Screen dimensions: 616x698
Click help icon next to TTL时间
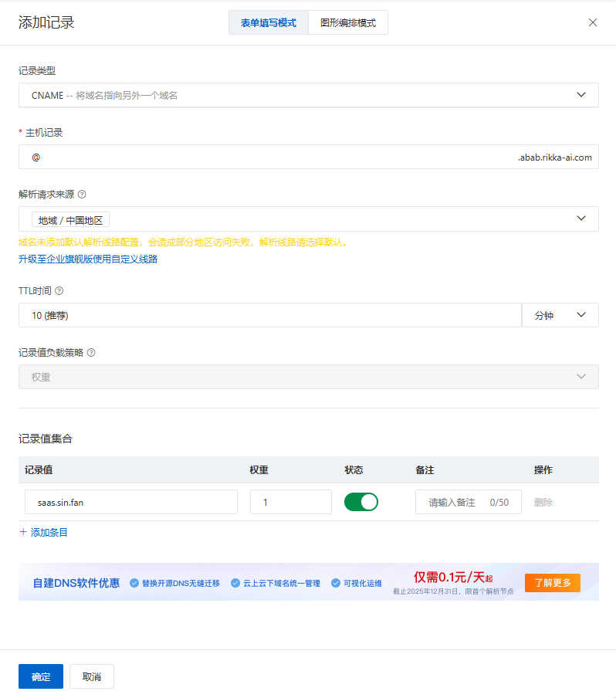tap(59, 291)
